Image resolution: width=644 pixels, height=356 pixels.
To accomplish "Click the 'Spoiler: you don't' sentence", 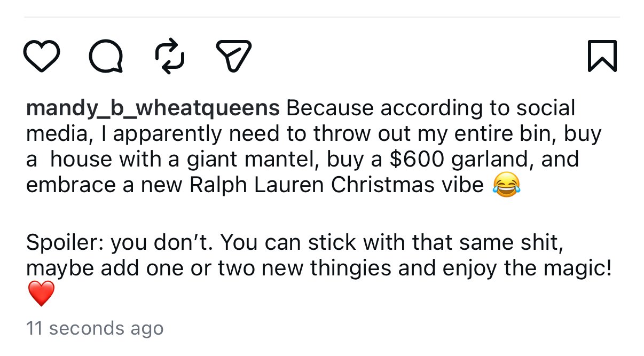I will [120, 244].
